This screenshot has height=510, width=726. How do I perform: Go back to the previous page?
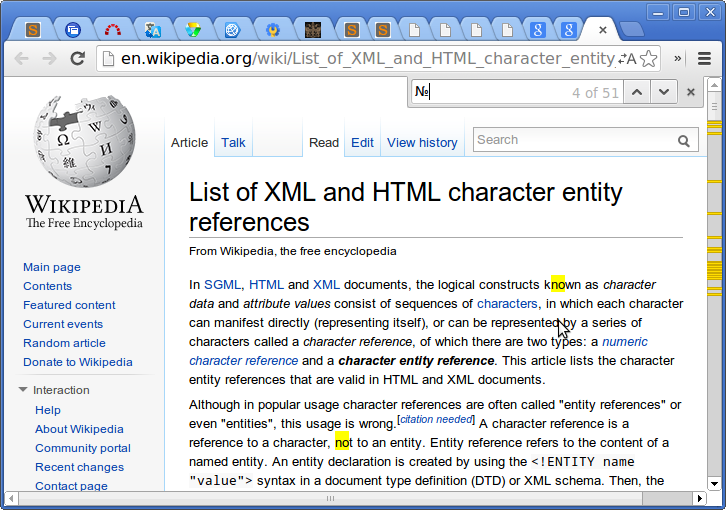coord(21,58)
